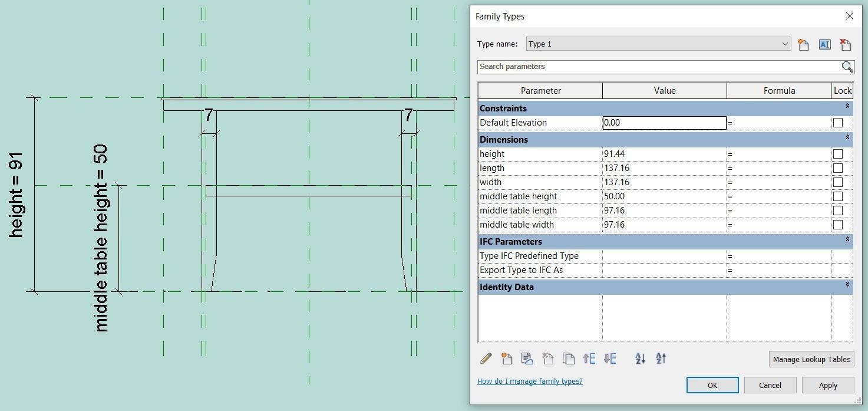This screenshot has width=868, height=411.
Task: Select the height value 91.44
Action: 665,154
